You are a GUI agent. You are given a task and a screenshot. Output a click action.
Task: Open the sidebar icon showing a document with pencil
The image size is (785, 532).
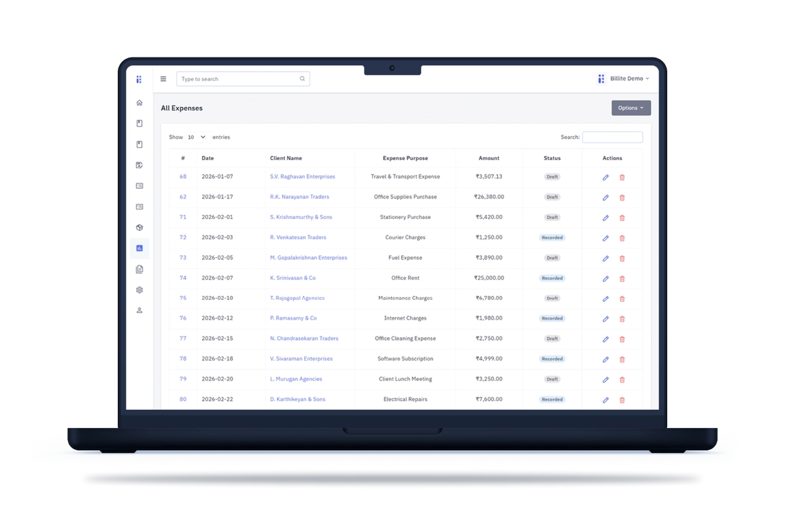(139, 165)
